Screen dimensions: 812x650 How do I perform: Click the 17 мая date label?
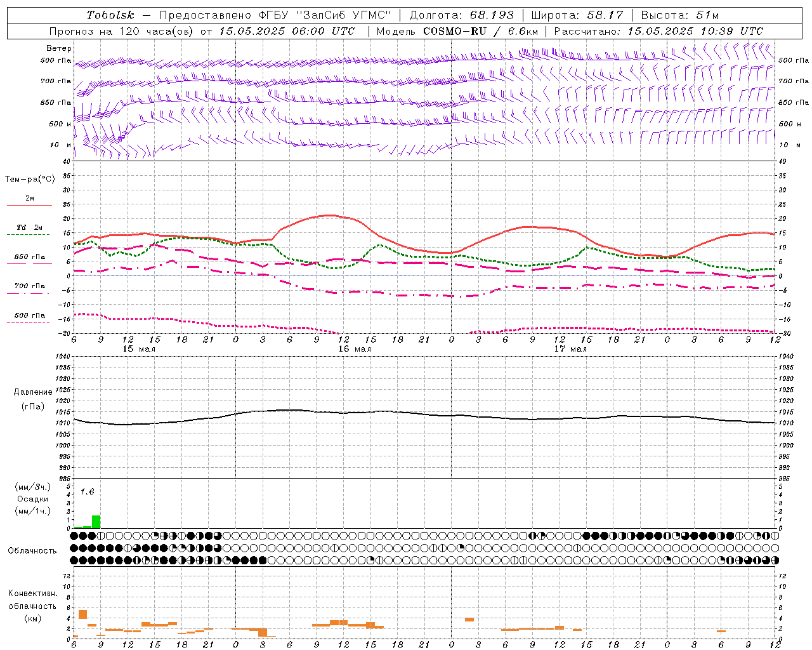coord(570,349)
